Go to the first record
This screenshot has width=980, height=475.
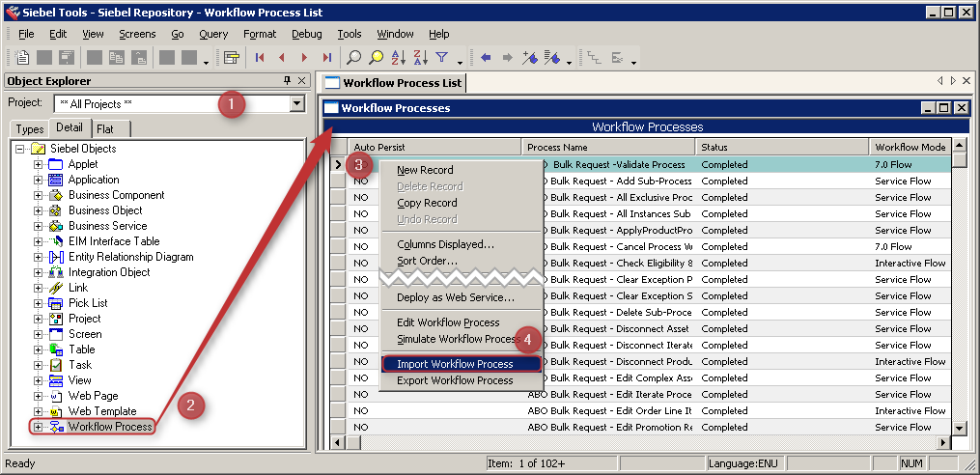point(260,58)
